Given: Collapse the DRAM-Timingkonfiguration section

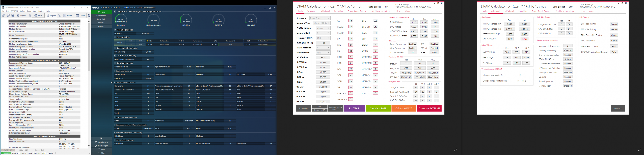Looking at the screenshot, I should click(x=115, y=83).
